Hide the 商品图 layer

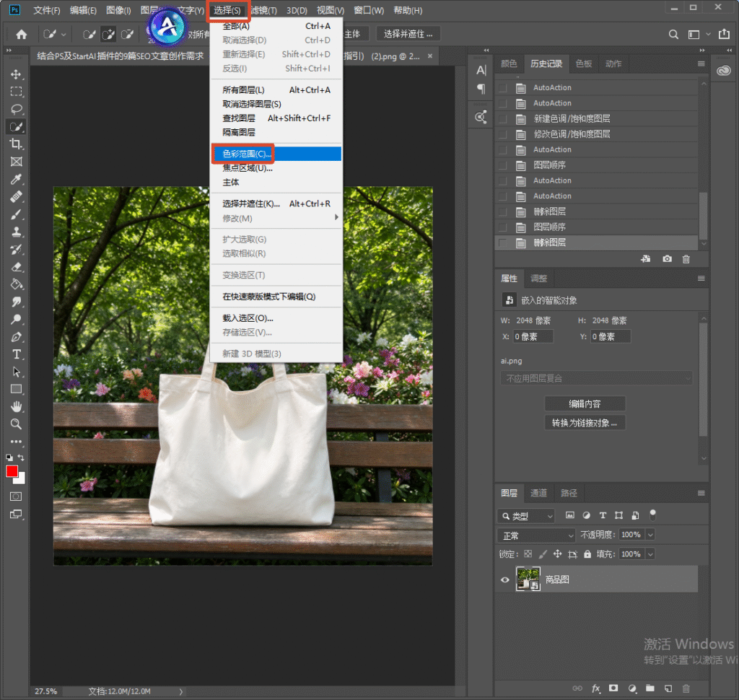click(x=504, y=579)
